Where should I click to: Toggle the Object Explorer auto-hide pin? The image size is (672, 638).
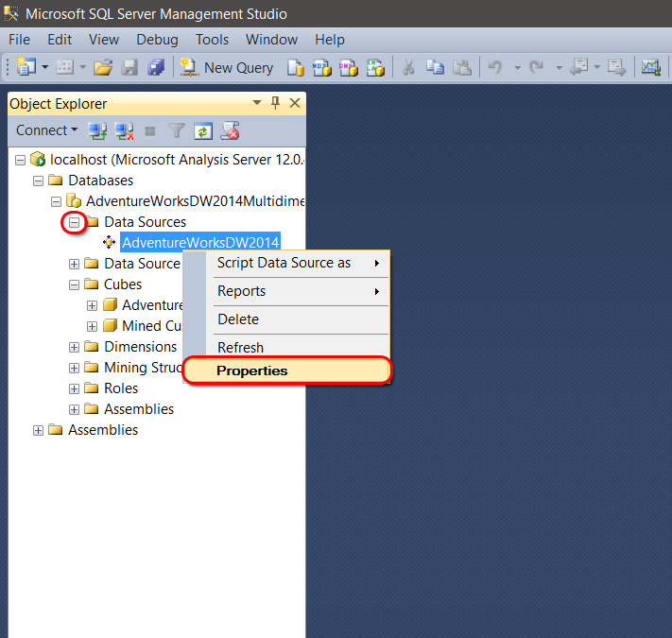click(276, 103)
